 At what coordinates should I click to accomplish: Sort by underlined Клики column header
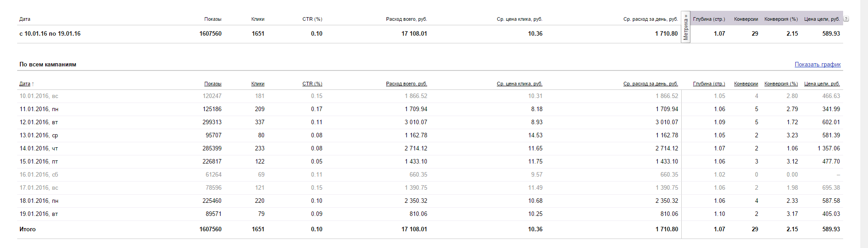(258, 84)
